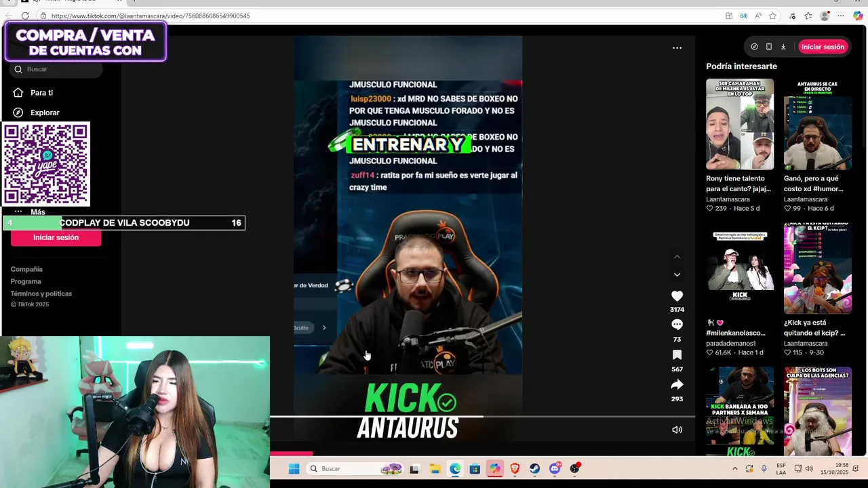Go to previous video with up chevron

point(677,257)
